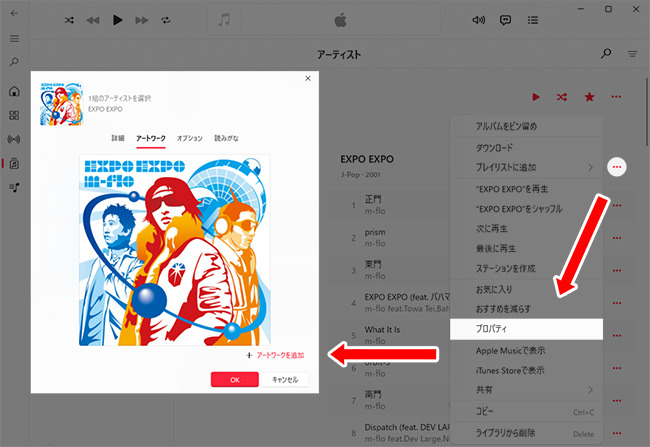Open the lyrics panel
The height and width of the screenshot is (447, 650).
505,20
